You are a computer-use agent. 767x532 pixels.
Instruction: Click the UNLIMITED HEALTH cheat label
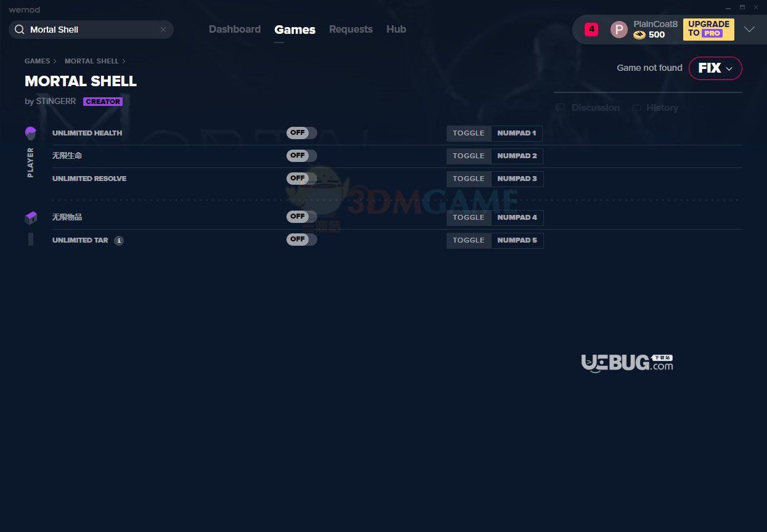coord(87,133)
